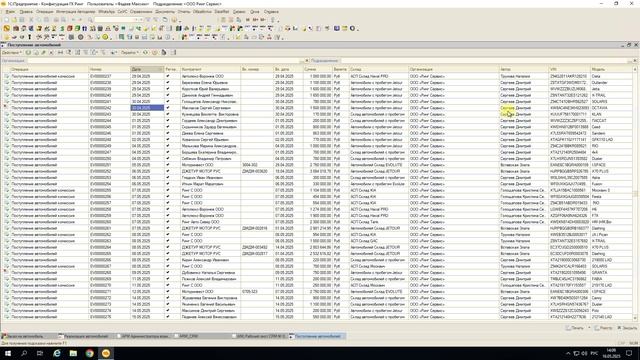This screenshot has width=640, height=360.
Task: Click the Модель column header
Action: click(x=611, y=69)
